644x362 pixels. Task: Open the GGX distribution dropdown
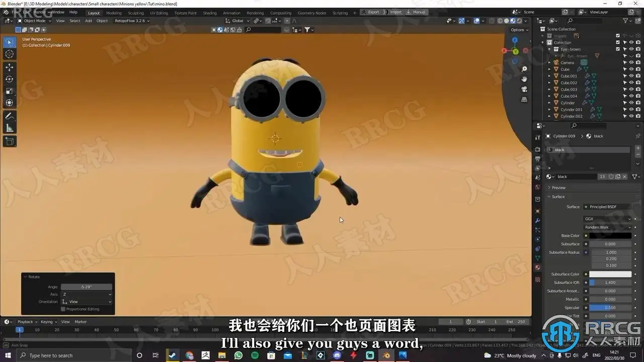pyautogui.click(x=607, y=219)
